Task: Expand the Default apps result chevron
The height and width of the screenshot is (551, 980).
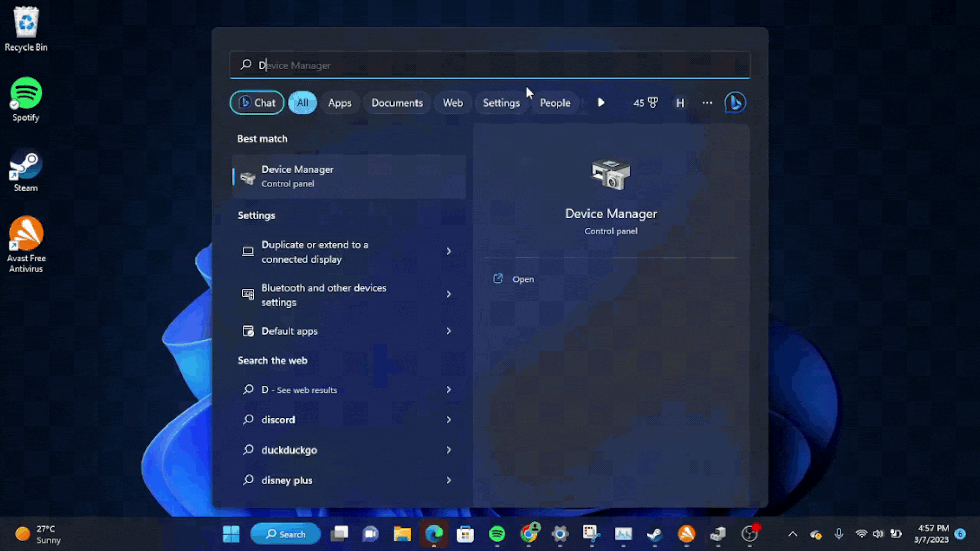Action: 448,331
